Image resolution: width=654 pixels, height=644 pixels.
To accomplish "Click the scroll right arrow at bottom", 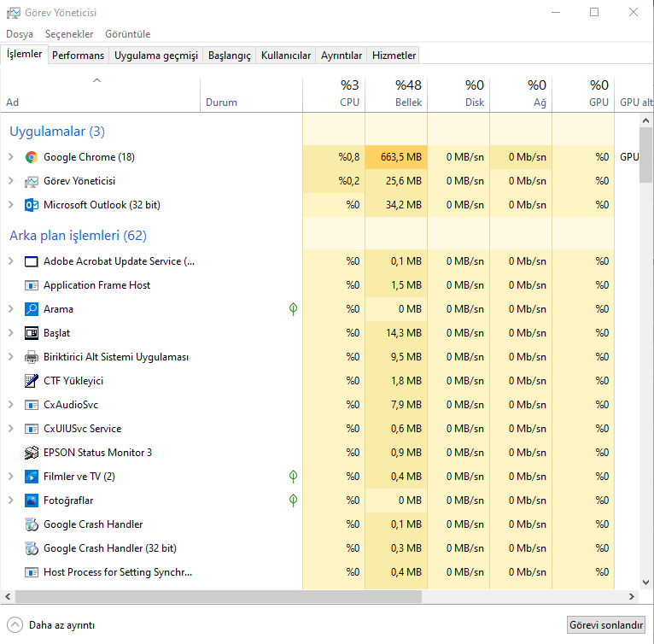I will [x=632, y=597].
